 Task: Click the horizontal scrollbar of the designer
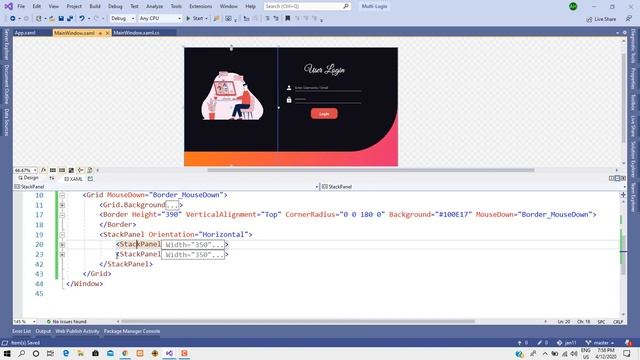coord(371,170)
